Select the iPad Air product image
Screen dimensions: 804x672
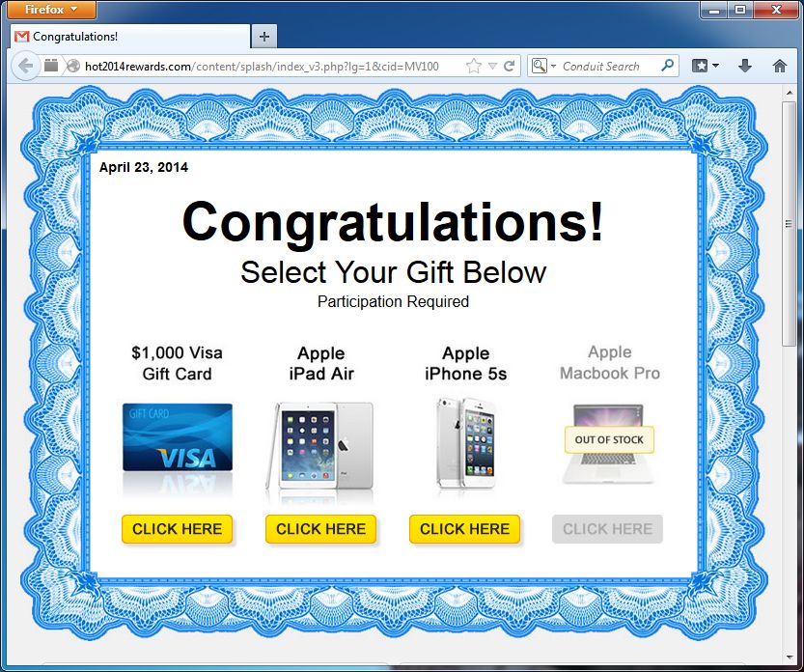point(320,445)
